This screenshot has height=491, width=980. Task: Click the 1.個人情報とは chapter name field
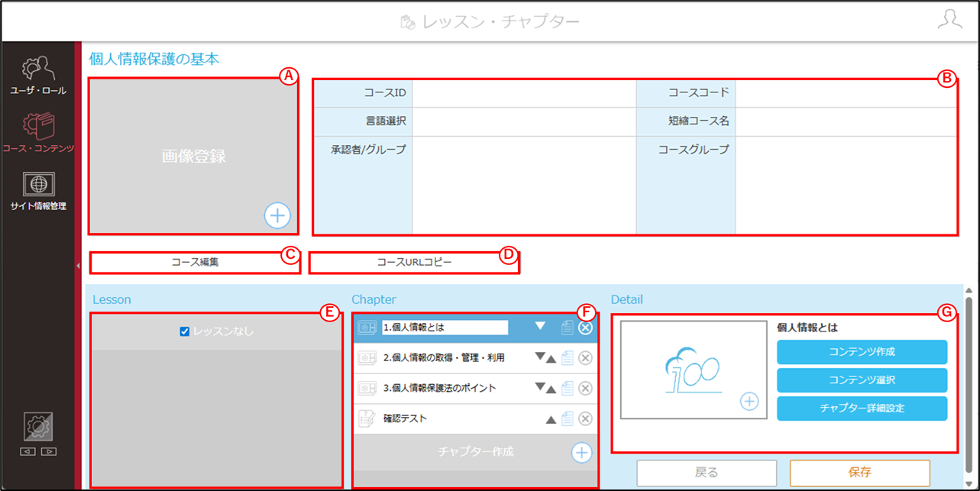pyautogui.click(x=445, y=328)
